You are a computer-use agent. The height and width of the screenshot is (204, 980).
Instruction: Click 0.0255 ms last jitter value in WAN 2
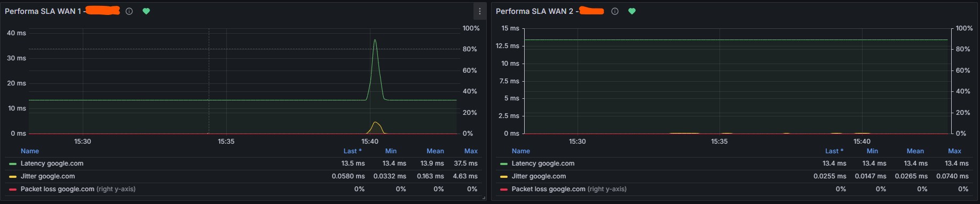[x=830, y=176]
